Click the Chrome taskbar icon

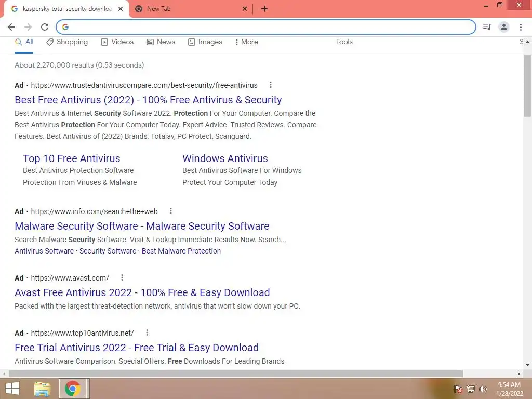click(x=73, y=389)
